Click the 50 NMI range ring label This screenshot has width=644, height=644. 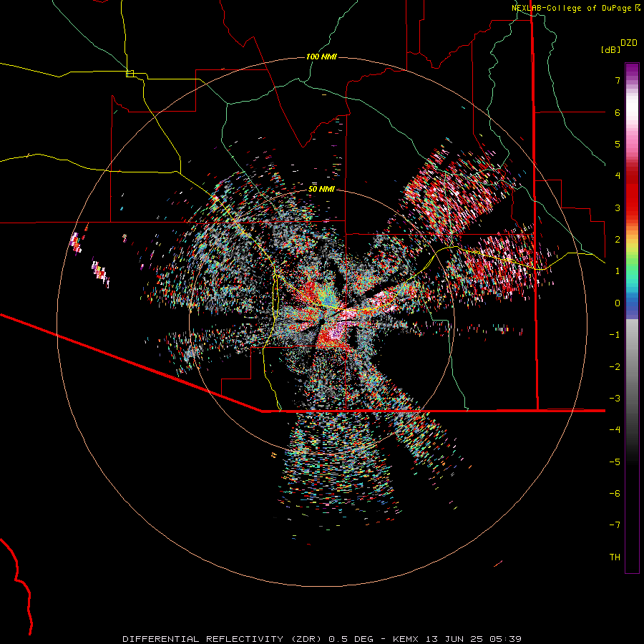click(321, 189)
